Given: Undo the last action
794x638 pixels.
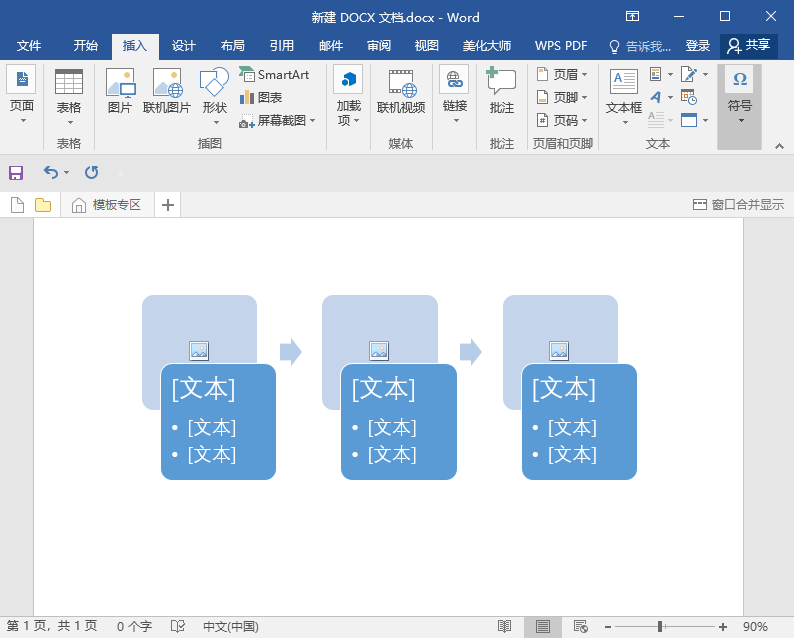Looking at the screenshot, I should 51,173.
